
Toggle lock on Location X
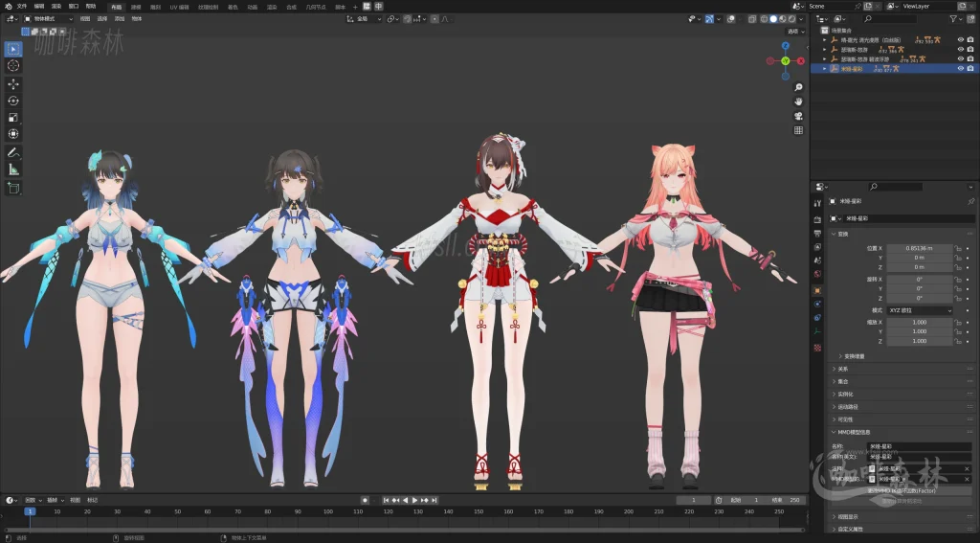[957, 248]
